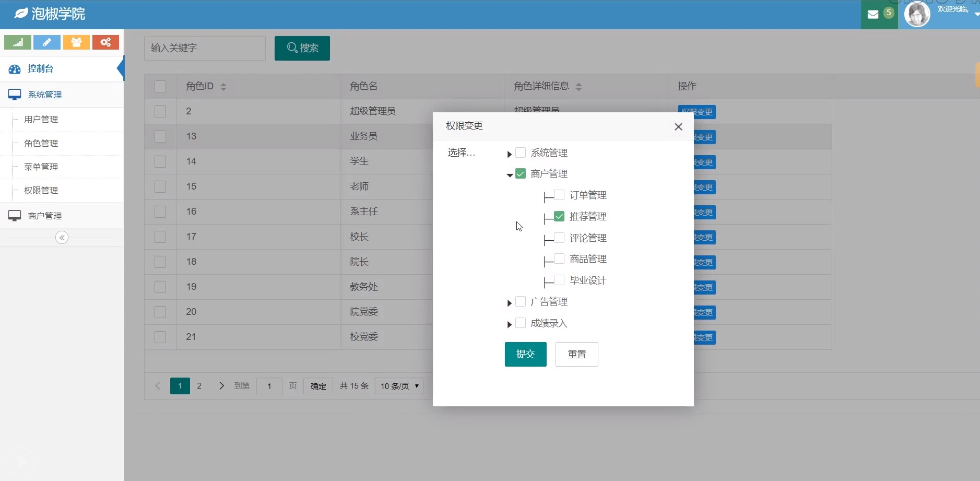
Task: Click the green bar chart statistics icon
Action: tap(17, 42)
